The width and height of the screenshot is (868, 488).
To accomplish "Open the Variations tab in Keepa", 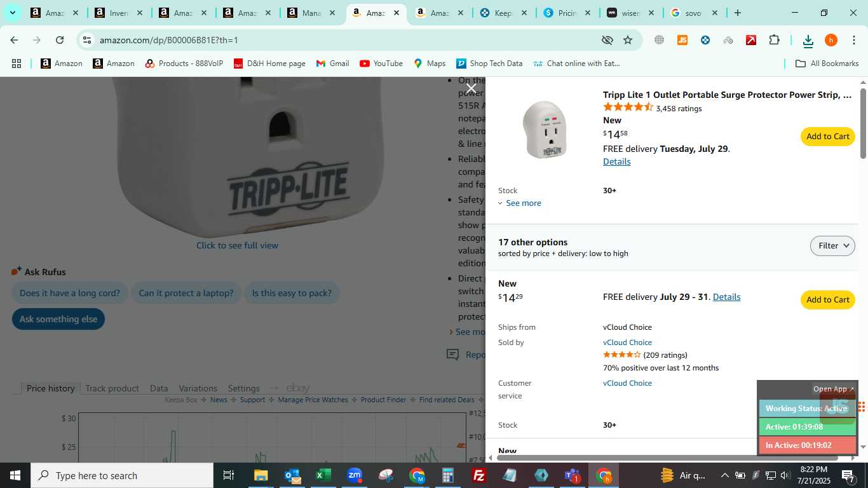I will pos(198,388).
